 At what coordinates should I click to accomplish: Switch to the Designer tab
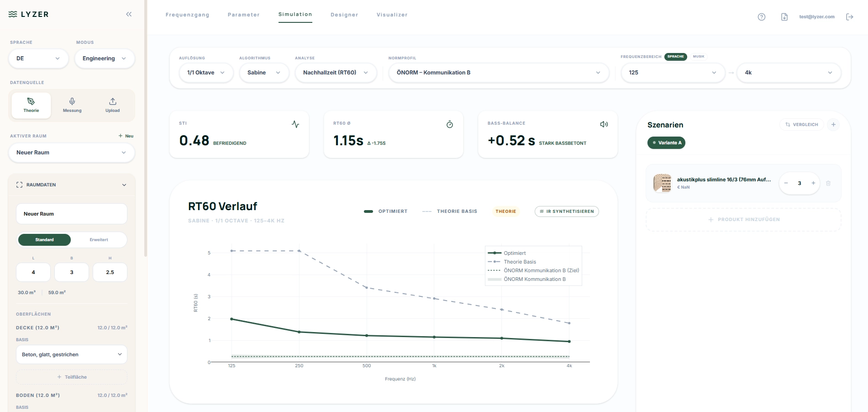point(344,15)
